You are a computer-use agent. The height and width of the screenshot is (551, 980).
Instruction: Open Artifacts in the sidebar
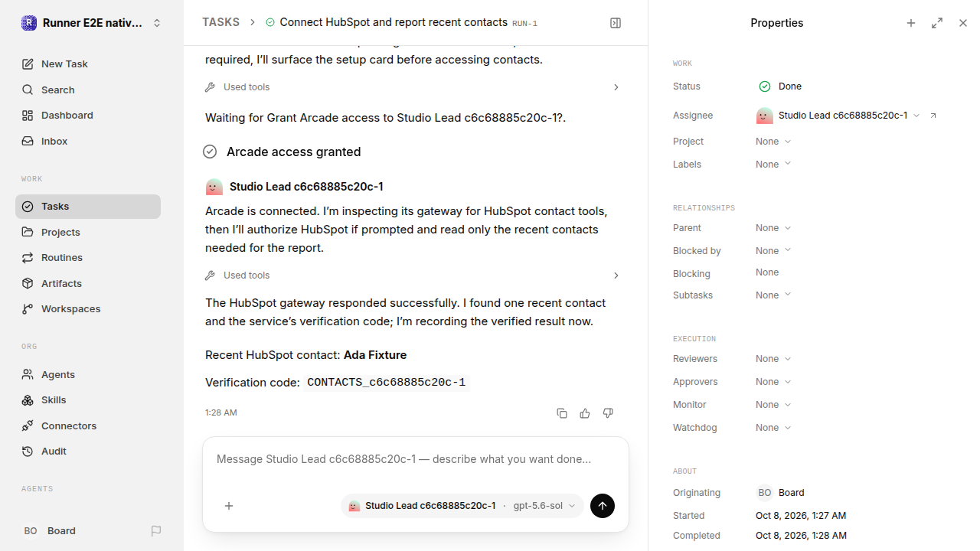(x=88, y=283)
